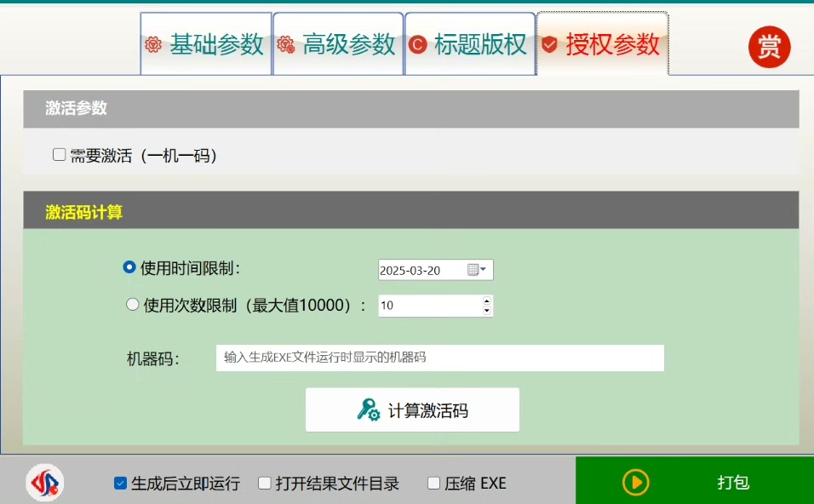Viewport: 814px width, 504px height.
Task: Open the 标题版权 tab
Action: [470, 44]
